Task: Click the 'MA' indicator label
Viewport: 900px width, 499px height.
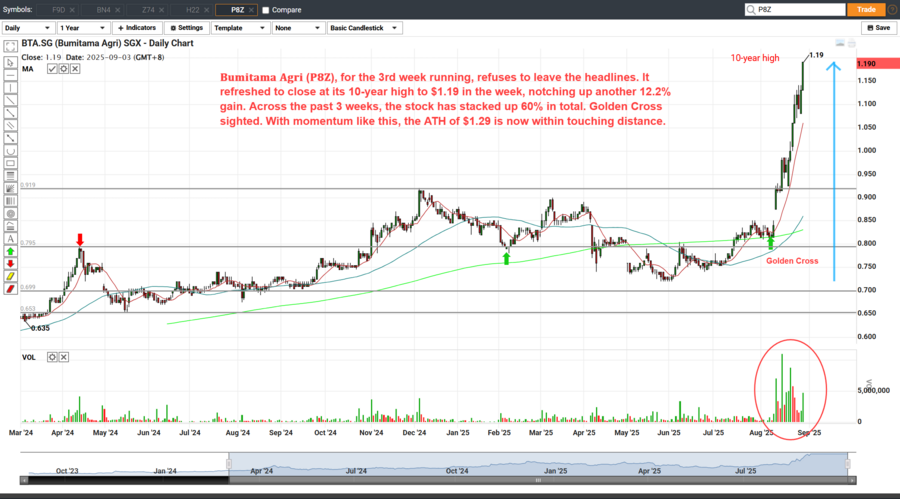Action: pyautogui.click(x=28, y=69)
